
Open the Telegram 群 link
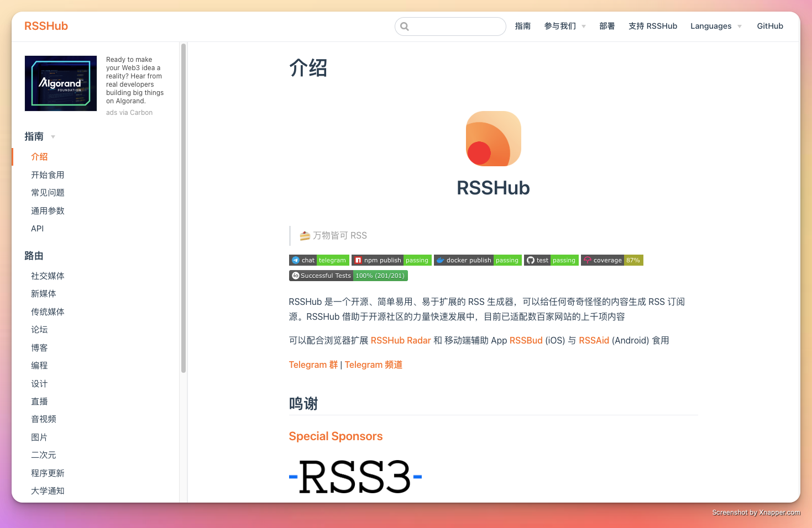click(x=313, y=365)
